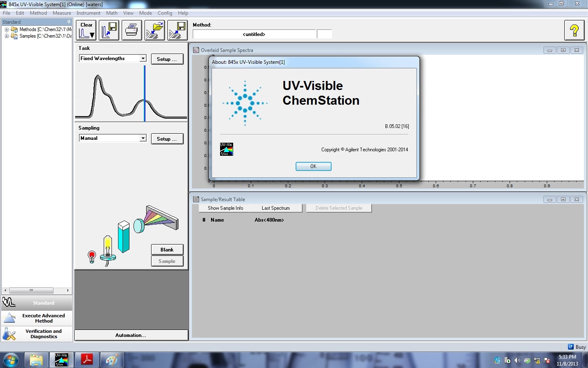The image size is (588, 368).
Task: Click the load method folder icon
Action: click(154, 30)
